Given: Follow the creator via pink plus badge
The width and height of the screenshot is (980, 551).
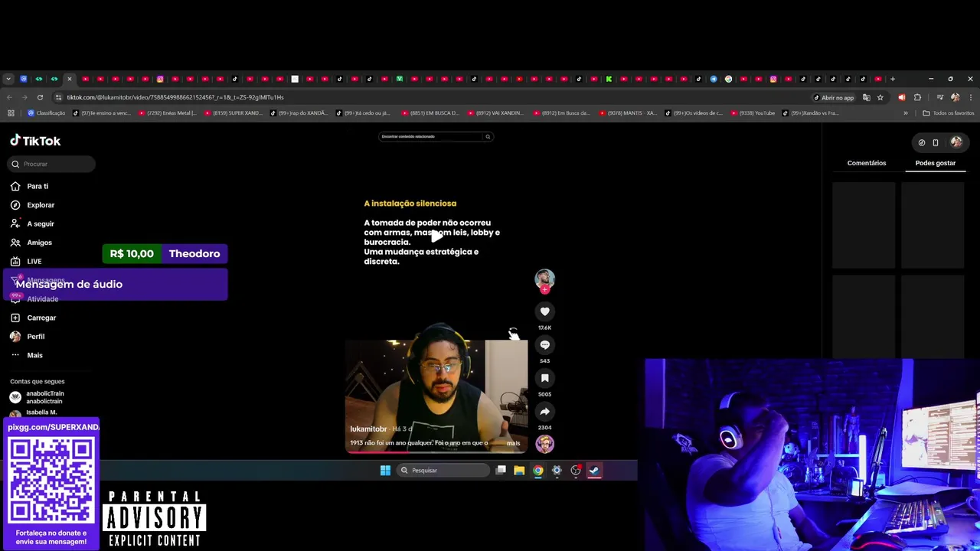Looking at the screenshot, I should tap(544, 289).
